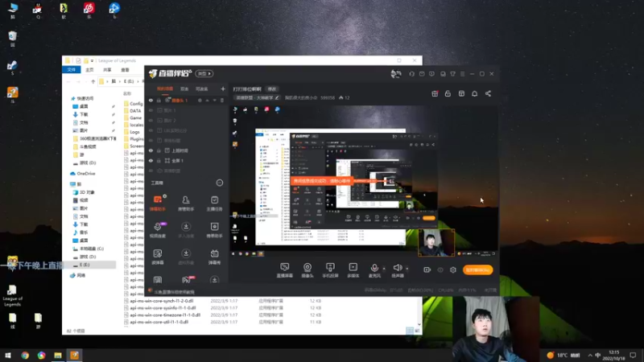Go up one folder in File Explorer
This screenshot has width=644, height=362.
93,82
